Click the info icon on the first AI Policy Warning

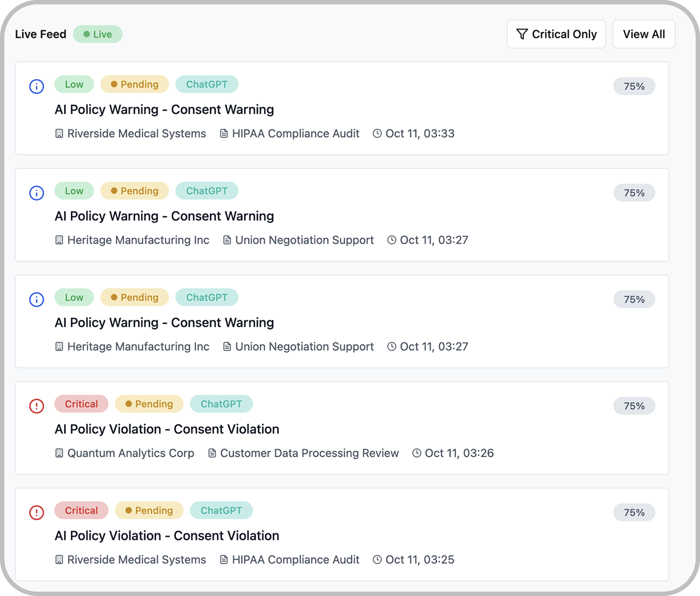pos(36,86)
